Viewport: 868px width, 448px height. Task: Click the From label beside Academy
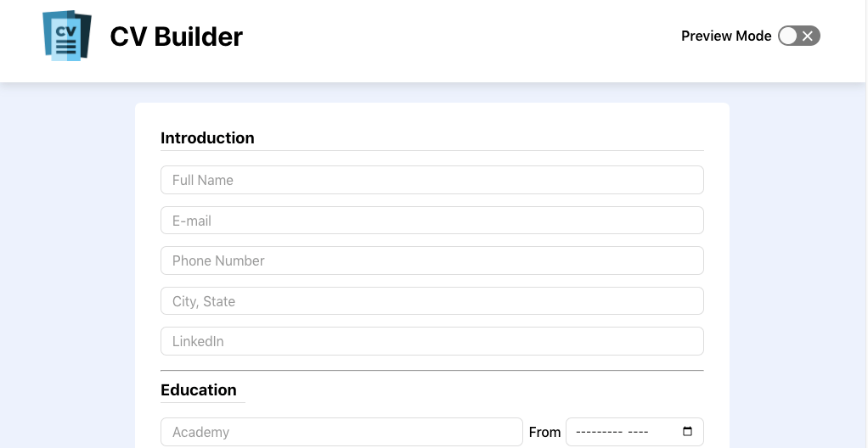point(544,432)
